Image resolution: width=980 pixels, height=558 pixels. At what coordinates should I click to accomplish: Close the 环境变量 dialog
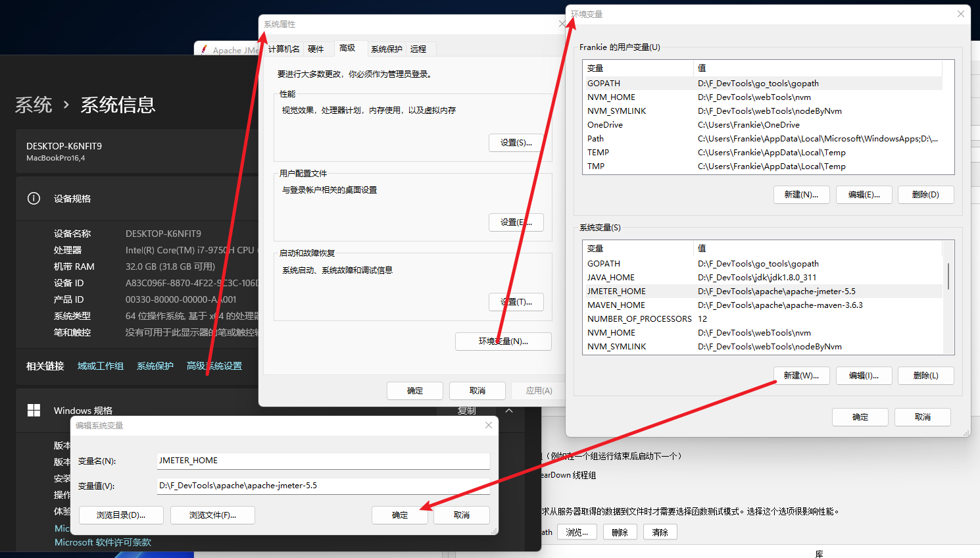[961, 14]
